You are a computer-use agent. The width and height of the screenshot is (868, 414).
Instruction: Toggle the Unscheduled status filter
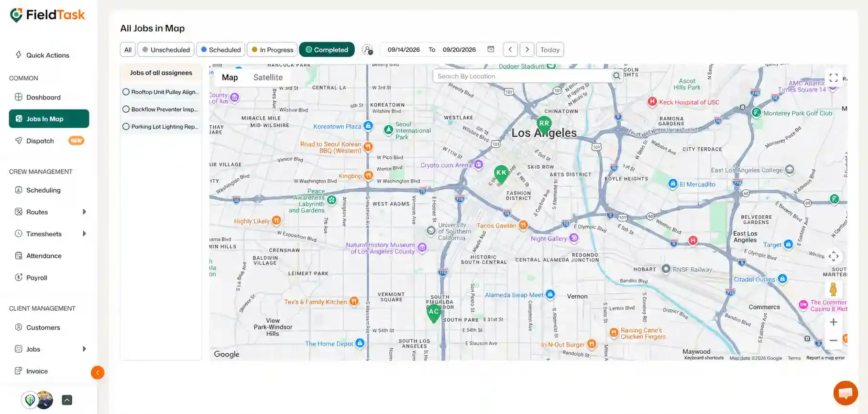click(x=166, y=50)
